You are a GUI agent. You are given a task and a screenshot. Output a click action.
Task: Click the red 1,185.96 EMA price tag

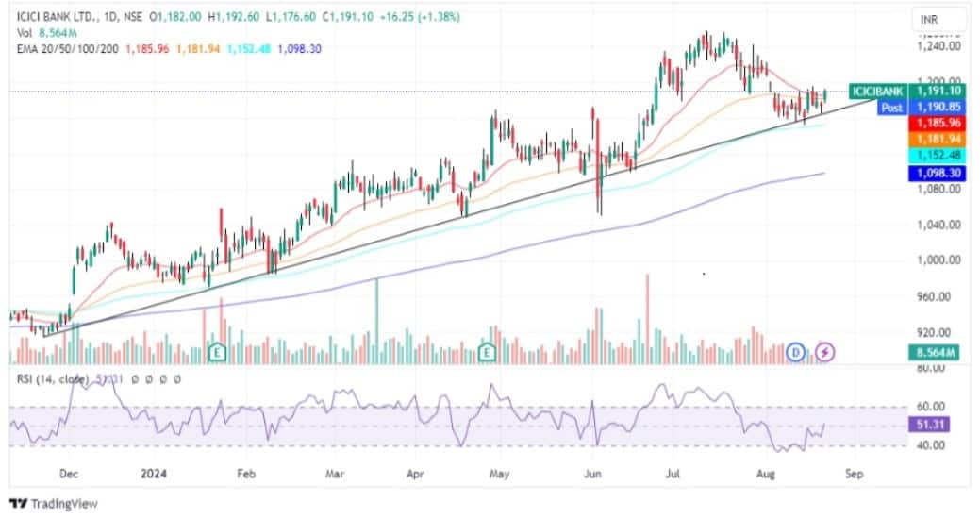tap(937, 124)
